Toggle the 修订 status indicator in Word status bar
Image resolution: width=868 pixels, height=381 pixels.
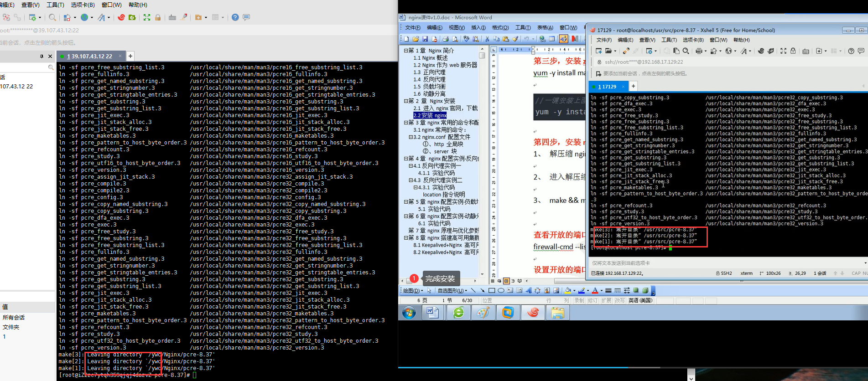593,301
